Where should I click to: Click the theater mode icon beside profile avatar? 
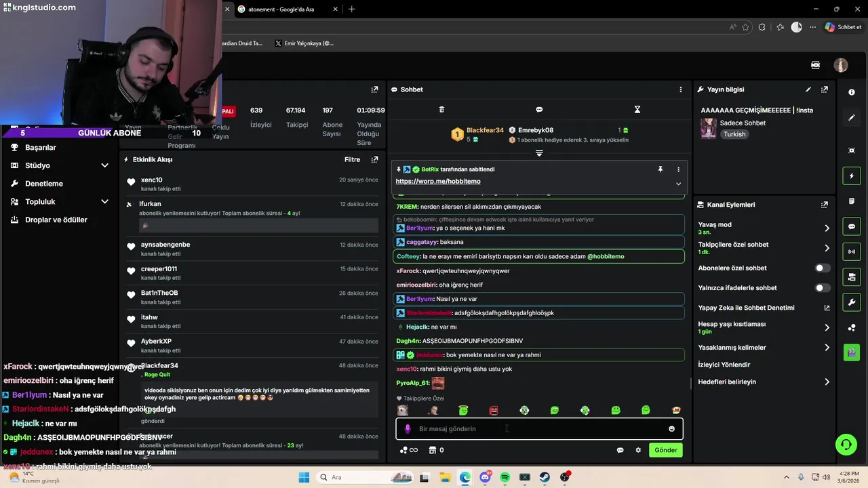[x=815, y=65]
